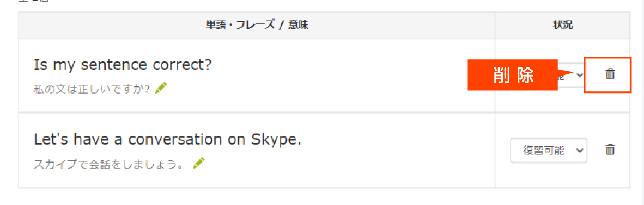Click the word "Let's" starting the second phrase
Screen dimensions: 644x205
50,140
